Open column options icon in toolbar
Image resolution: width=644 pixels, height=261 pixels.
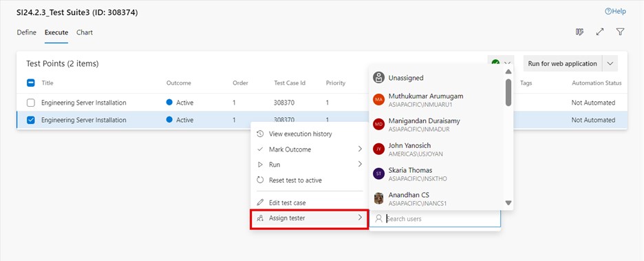[x=579, y=32]
